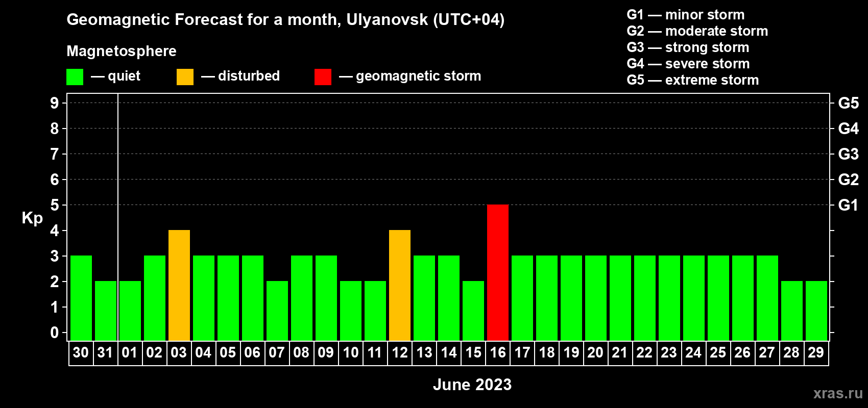Click the 'G2 — moderate storm' legend line
Image resolution: width=868 pixels, height=408 pixels.
point(697,31)
